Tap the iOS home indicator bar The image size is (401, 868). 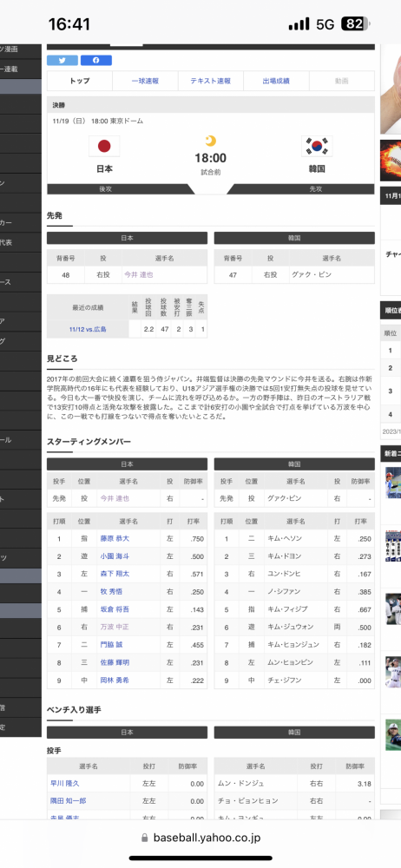200,858
